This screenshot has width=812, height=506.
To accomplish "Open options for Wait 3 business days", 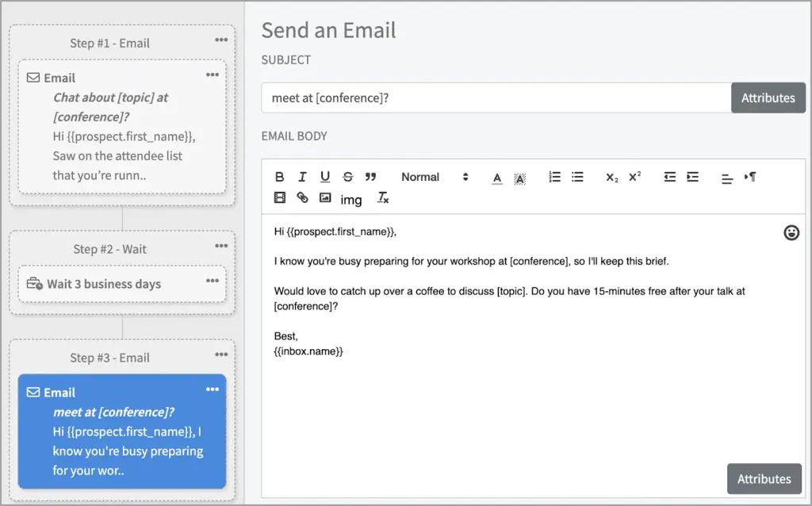I will [x=213, y=281].
